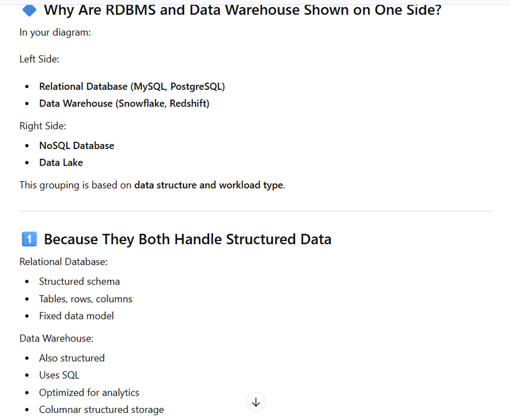Click the 'Uses SQL' bullet
510x420 pixels.
pos(59,375)
